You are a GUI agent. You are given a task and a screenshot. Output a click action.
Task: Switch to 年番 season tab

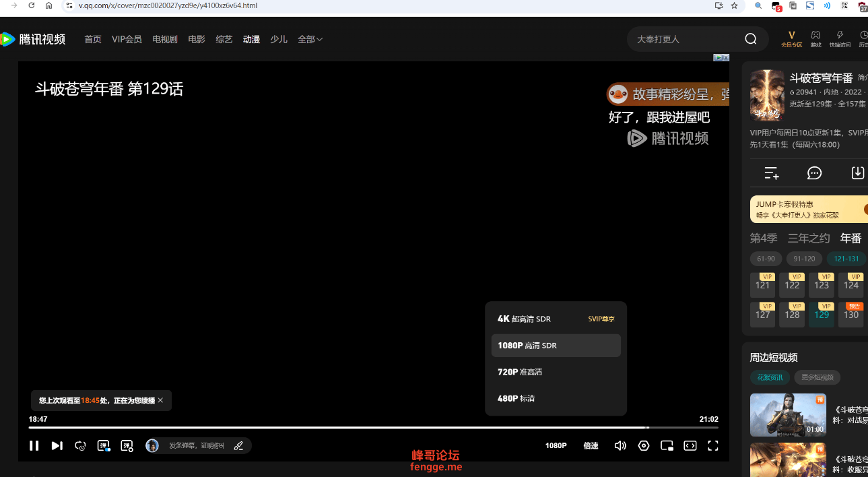851,238
